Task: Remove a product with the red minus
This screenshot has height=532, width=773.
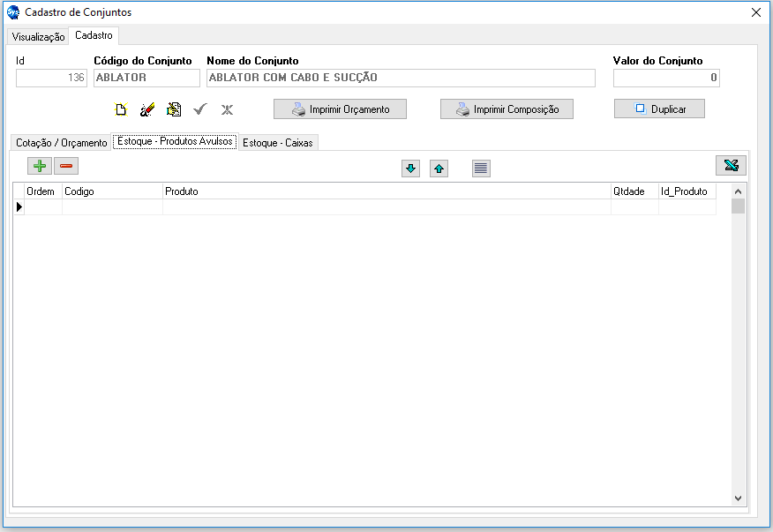Action: pyautogui.click(x=66, y=166)
